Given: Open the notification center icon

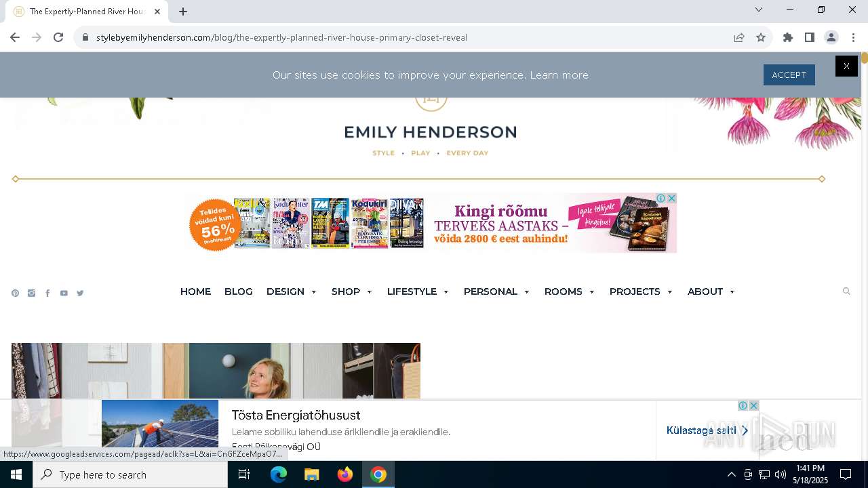Looking at the screenshot, I should (846, 474).
